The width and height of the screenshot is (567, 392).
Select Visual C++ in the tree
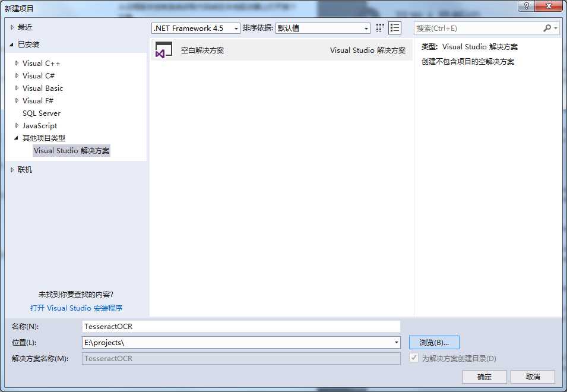pos(41,64)
